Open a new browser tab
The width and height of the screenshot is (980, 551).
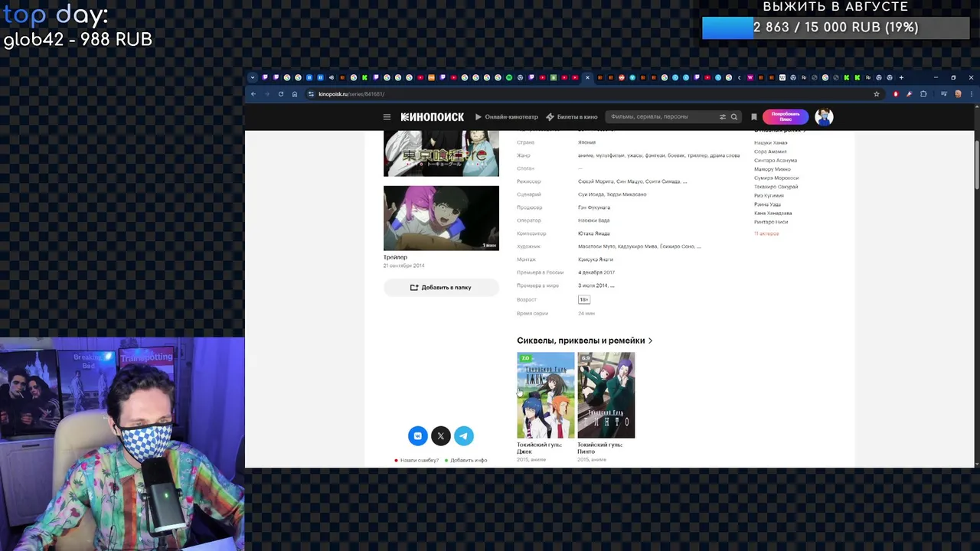point(901,77)
